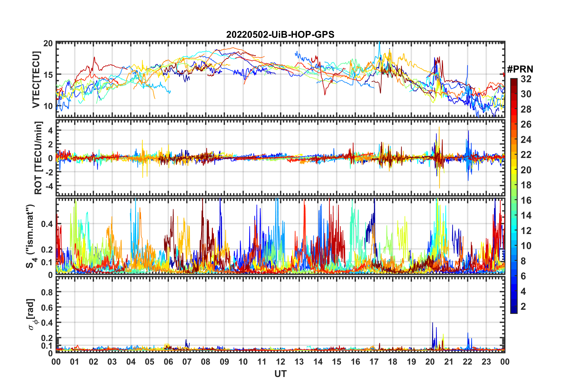This screenshot has width=561, height=392.
Task: Click the 0.4 tick label on S4 axis
Action: (47, 224)
